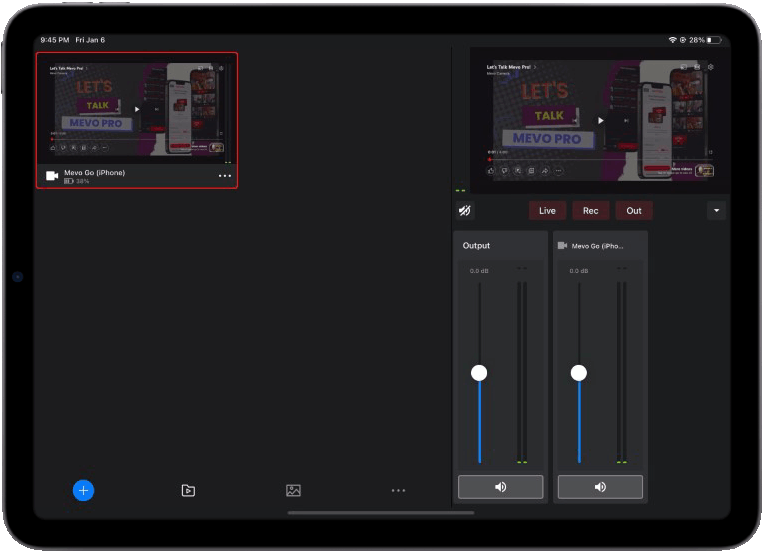Click the Mevo Go (iPho... mixer channel label
Screen dimensions: 762x551
click(597, 246)
